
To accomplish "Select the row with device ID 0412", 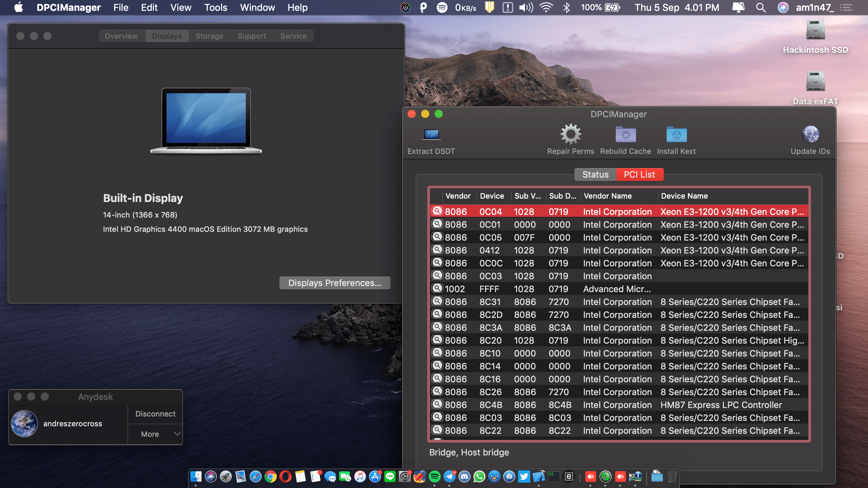I will pos(619,250).
